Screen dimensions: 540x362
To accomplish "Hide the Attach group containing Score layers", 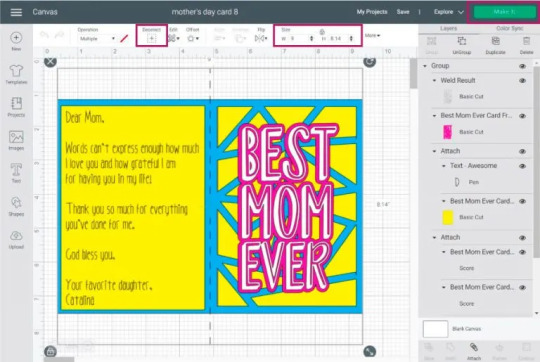I will point(522,238).
